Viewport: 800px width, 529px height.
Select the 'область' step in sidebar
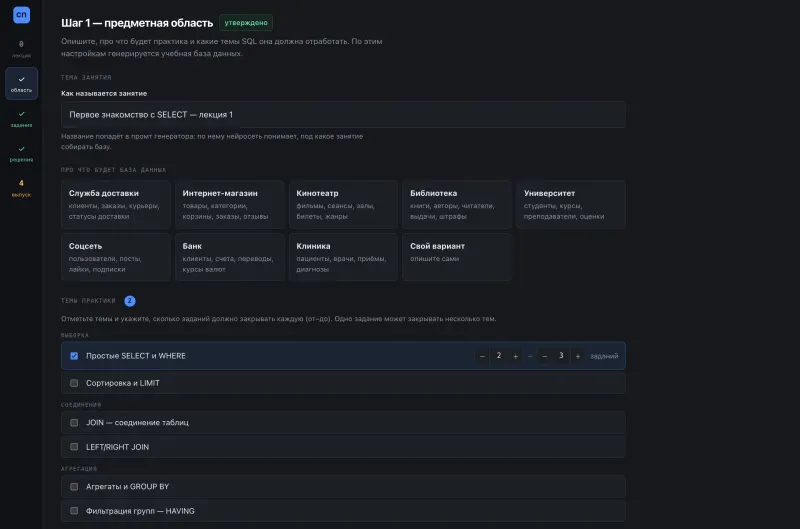point(21,84)
